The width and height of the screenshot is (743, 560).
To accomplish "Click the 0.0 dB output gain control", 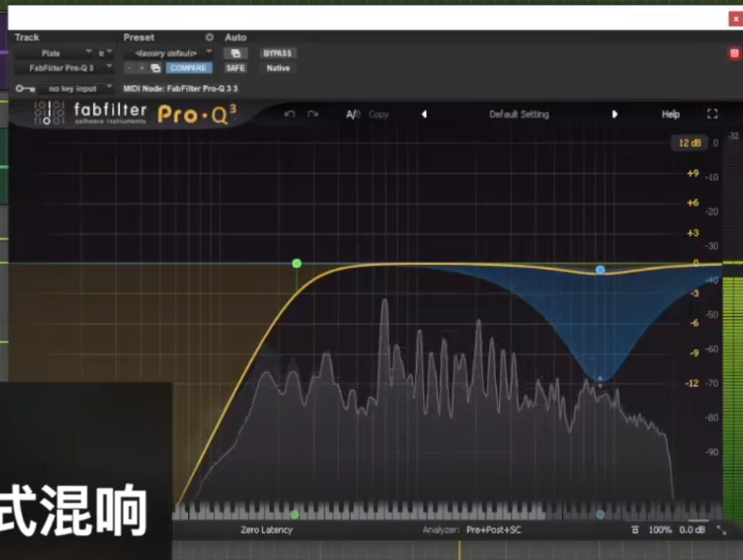I will [x=692, y=530].
